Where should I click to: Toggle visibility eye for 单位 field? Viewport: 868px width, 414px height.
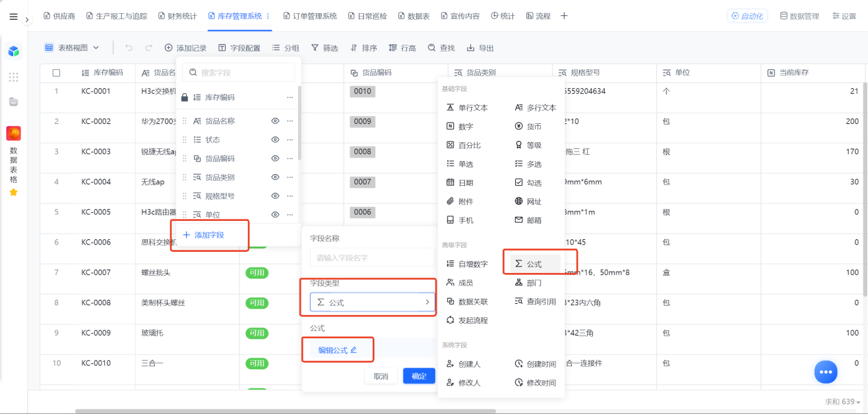(275, 215)
